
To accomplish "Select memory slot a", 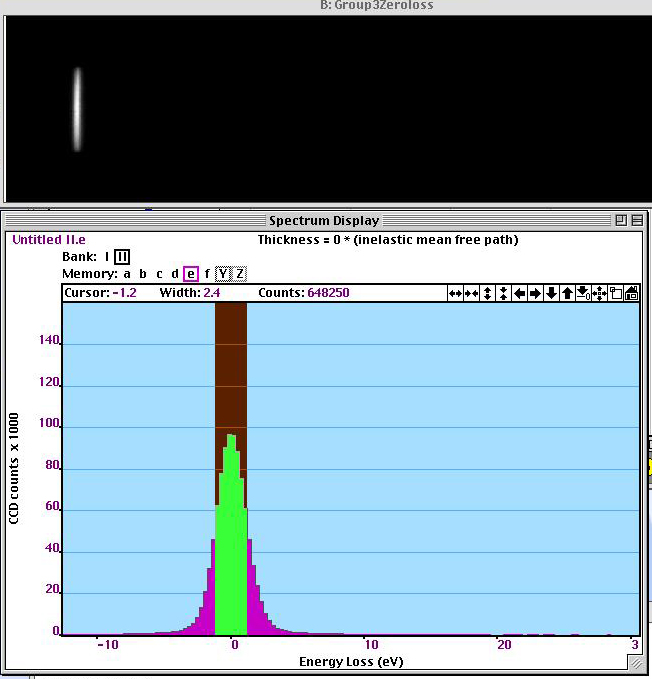I will click(x=127, y=274).
